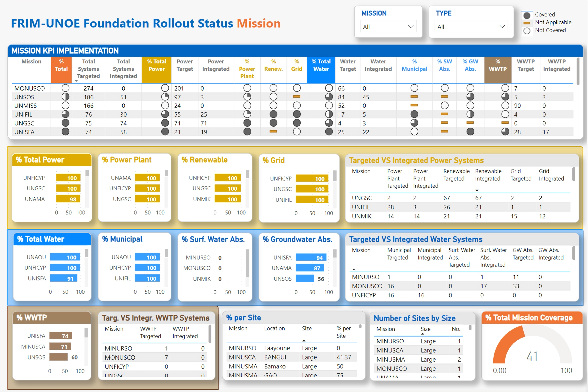Click UNFICYP row in Water Systems table
The width and height of the screenshot is (588, 392).
(x=460, y=295)
